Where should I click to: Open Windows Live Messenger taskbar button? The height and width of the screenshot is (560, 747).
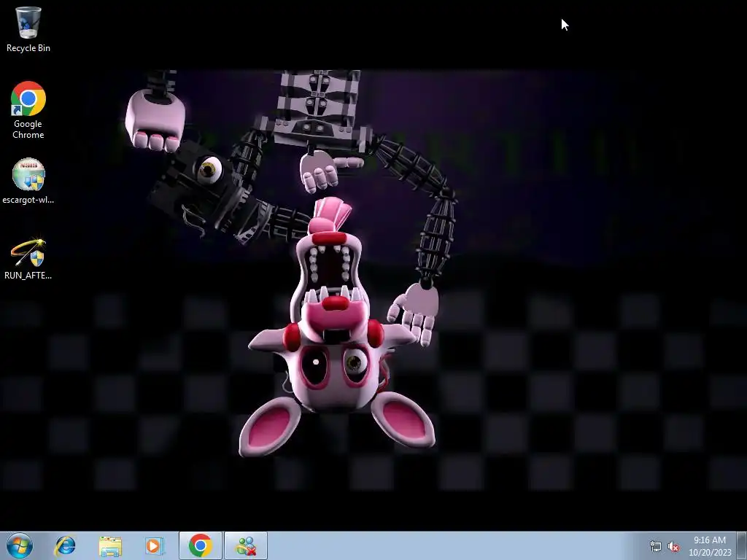click(x=246, y=545)
